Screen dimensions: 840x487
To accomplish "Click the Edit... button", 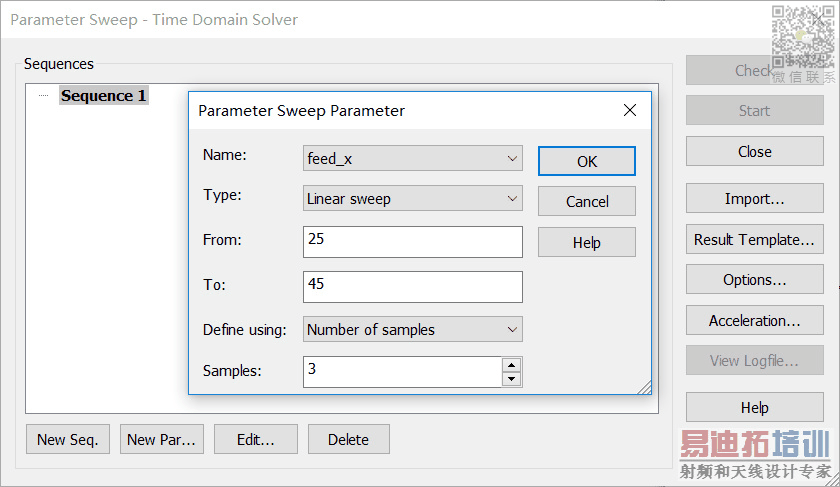I will click(254, 439).
